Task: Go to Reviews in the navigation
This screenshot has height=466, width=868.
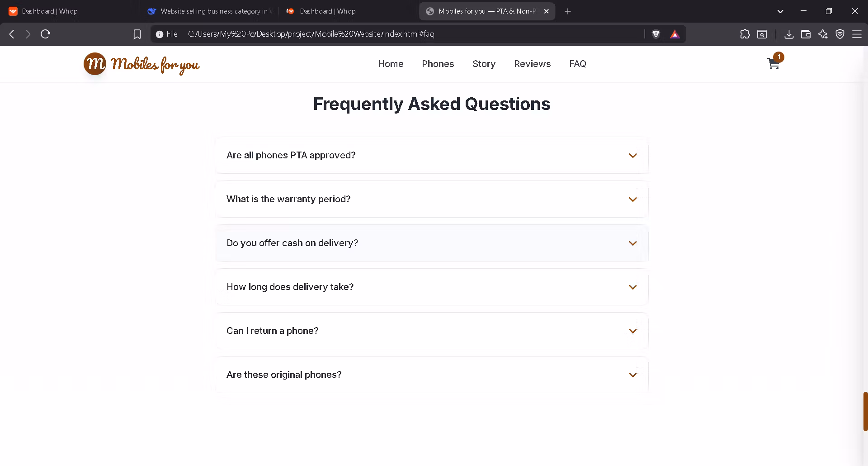Action: click(x=532, y=64)
